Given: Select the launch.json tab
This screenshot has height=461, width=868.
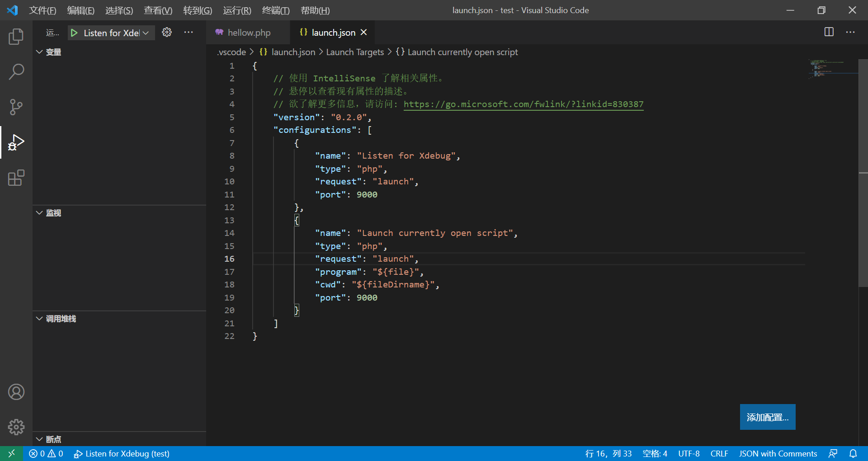Looking at the screenshot, I should (333, 33).
